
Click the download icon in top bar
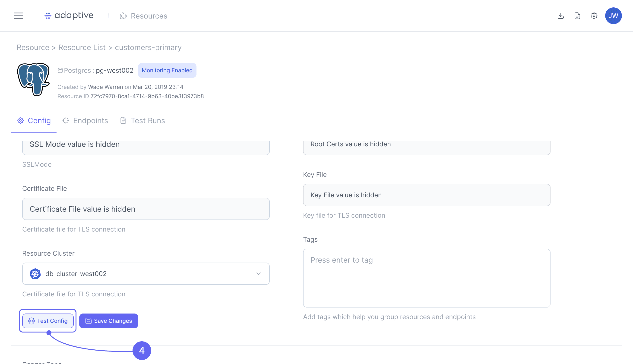[561, 16]
